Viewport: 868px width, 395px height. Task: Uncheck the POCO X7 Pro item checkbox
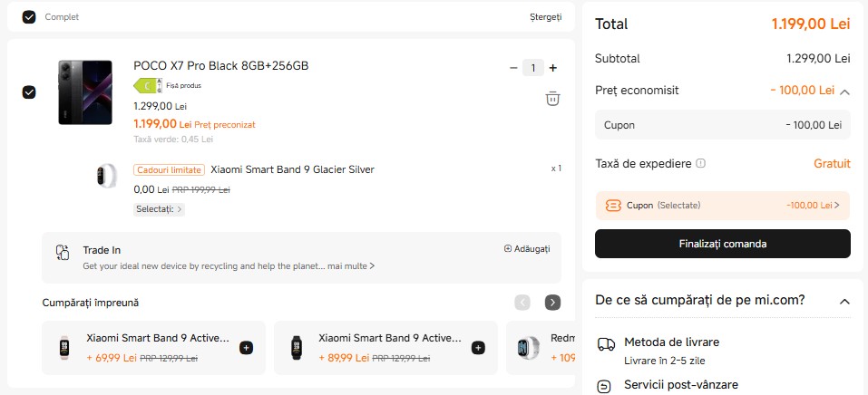tap(29, 92)
